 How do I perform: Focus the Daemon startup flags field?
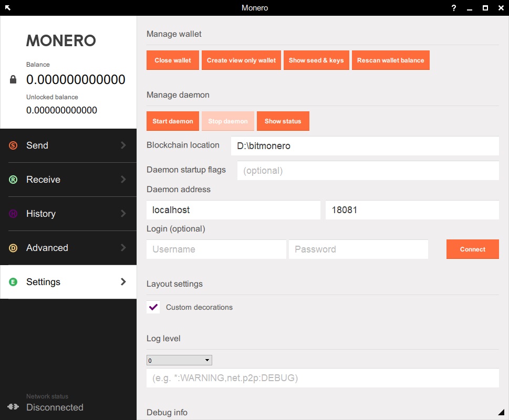(368, 170)
